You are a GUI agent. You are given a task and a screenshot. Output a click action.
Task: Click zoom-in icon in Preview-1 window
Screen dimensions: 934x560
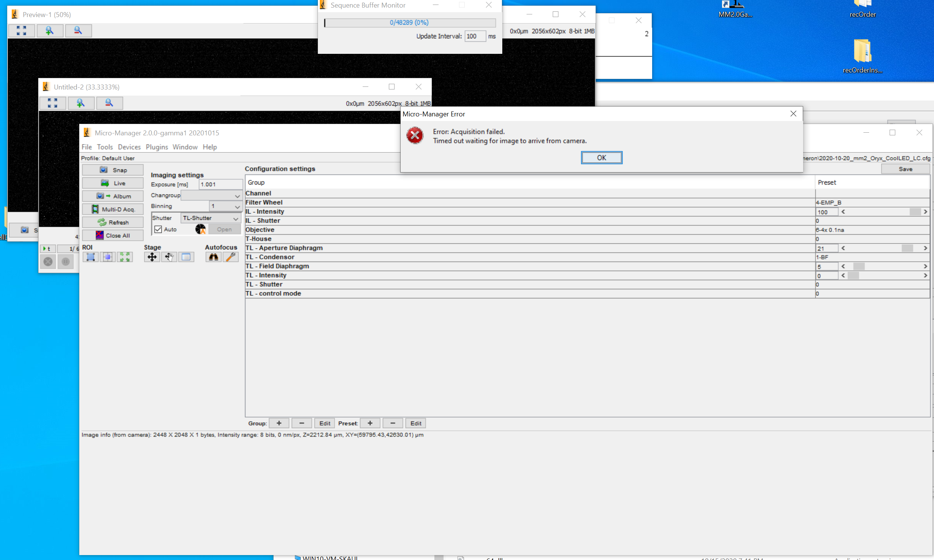pyautogui.click(x=50, y=31)
